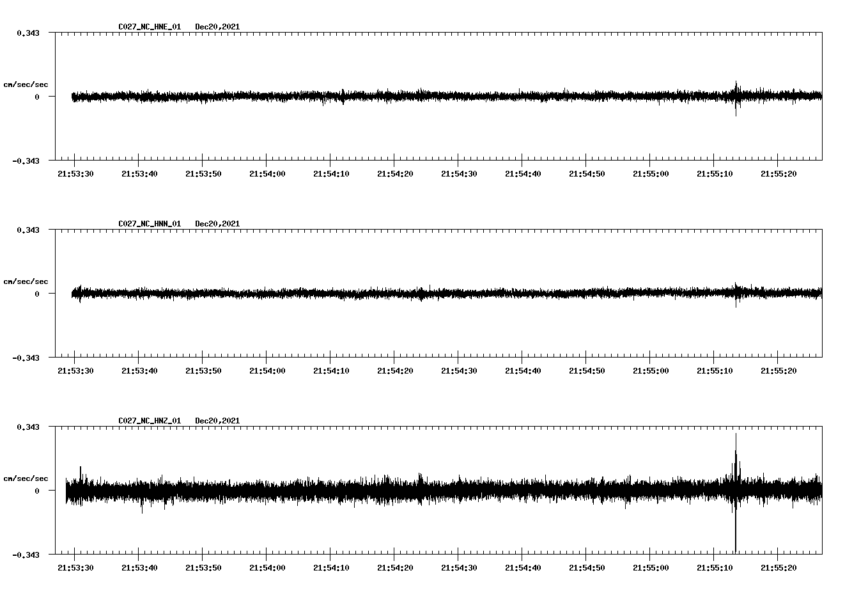Click 21:53:40 time label under HNZ plot
The width and height of the screenshot is (868, 591).
139,567
